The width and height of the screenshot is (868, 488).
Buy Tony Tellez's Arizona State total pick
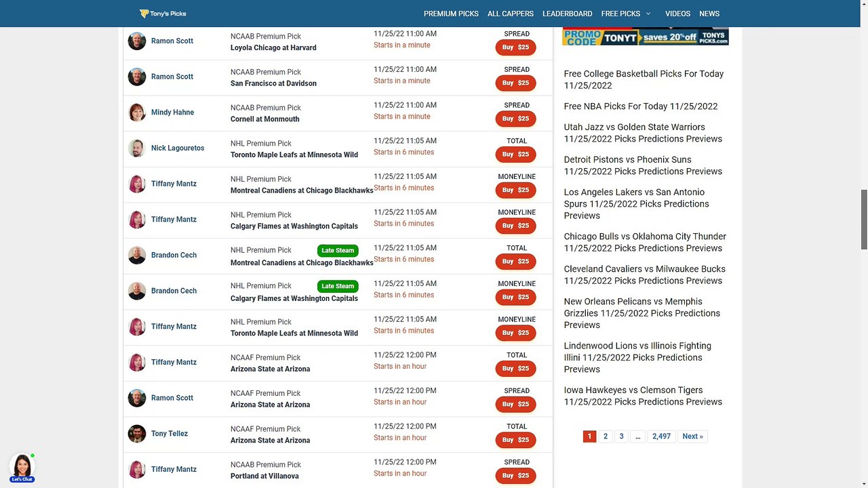[515, 440]
